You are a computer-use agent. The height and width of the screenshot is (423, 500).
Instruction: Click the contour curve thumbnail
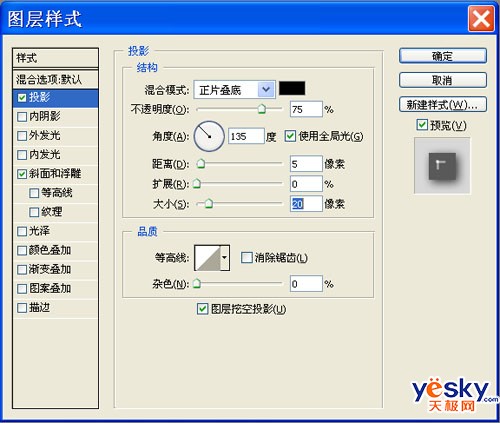pos(207,258)
